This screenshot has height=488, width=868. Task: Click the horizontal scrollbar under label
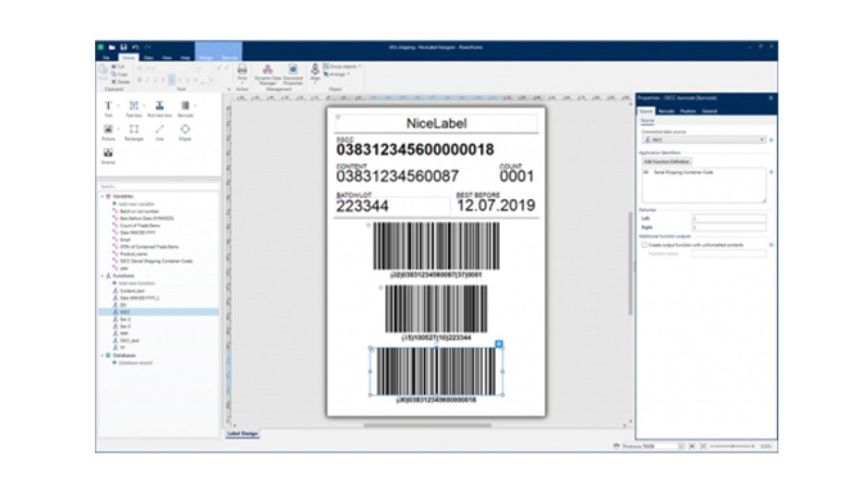pos(427,426)
